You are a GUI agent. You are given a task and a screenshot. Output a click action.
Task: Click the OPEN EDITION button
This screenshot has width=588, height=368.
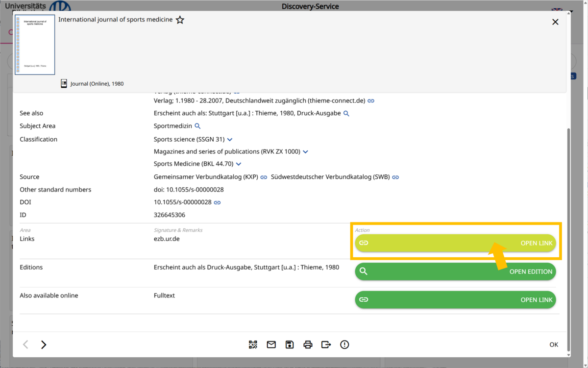(x=455, y=271)
